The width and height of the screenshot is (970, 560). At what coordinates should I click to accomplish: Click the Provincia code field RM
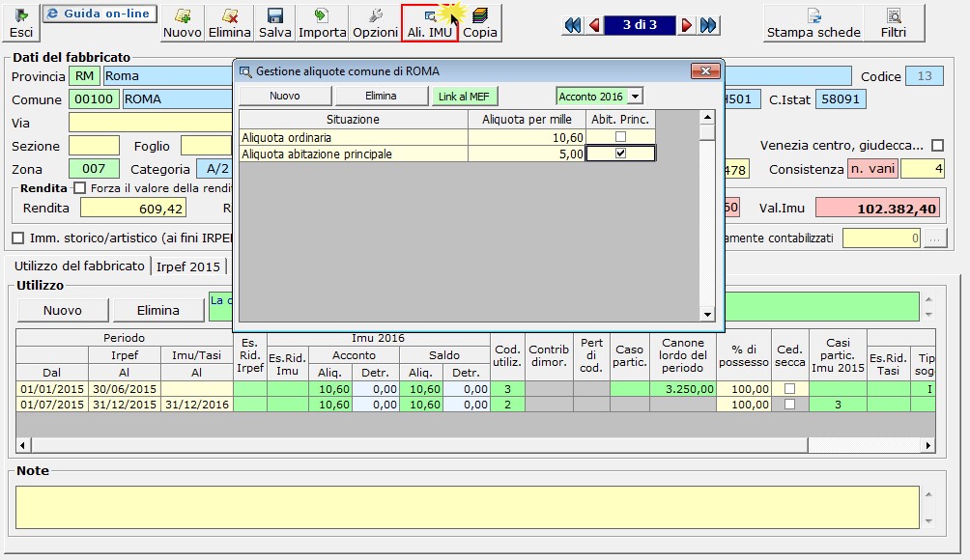(84, 76)
